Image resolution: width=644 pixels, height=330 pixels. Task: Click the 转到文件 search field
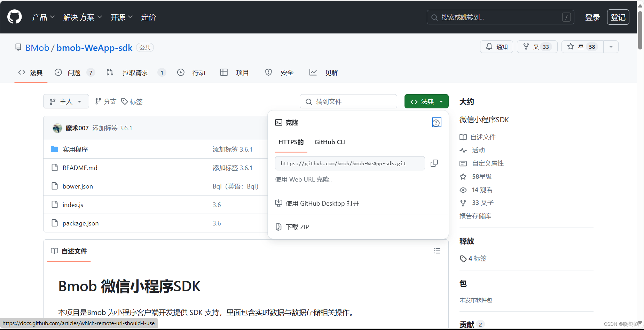348,101
